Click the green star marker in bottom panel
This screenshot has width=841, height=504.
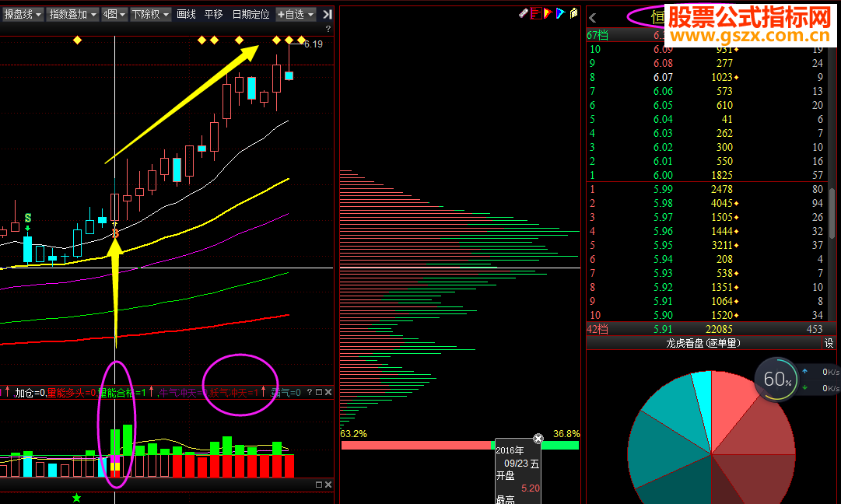[x=77, y=498]
